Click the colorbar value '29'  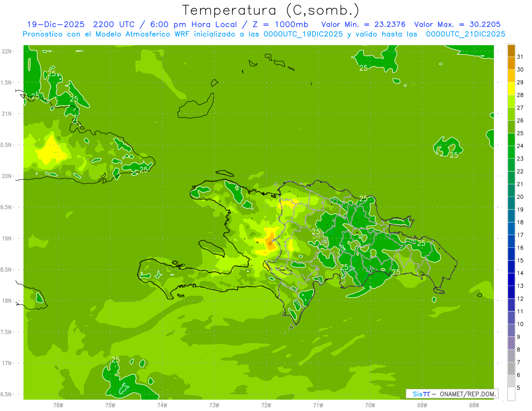520,82
